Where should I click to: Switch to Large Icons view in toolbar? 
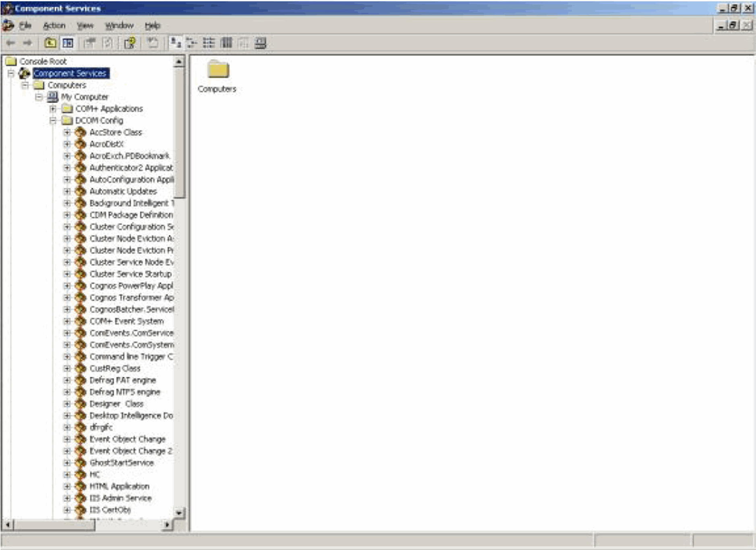click(x=175, y=43)
